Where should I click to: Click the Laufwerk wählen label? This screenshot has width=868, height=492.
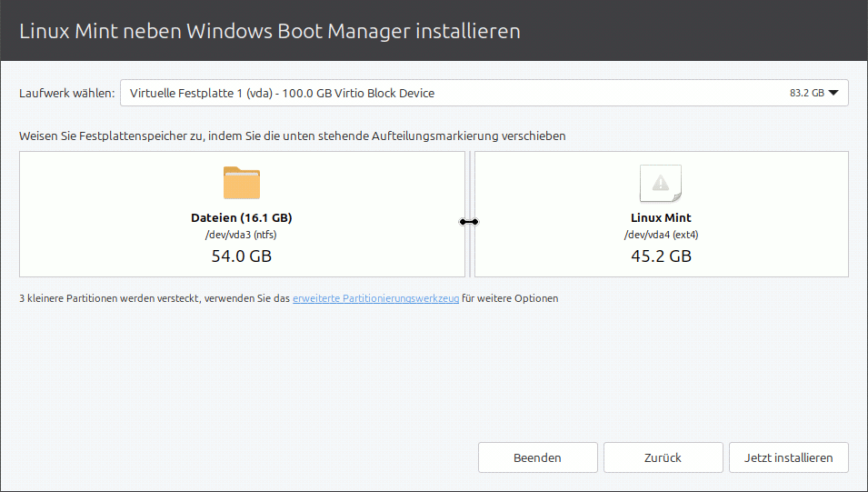tap(67, 93)
